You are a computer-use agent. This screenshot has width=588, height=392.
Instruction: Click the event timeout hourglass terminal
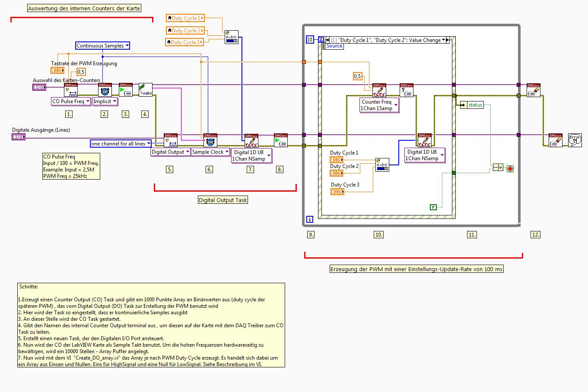tap(321, 40)
